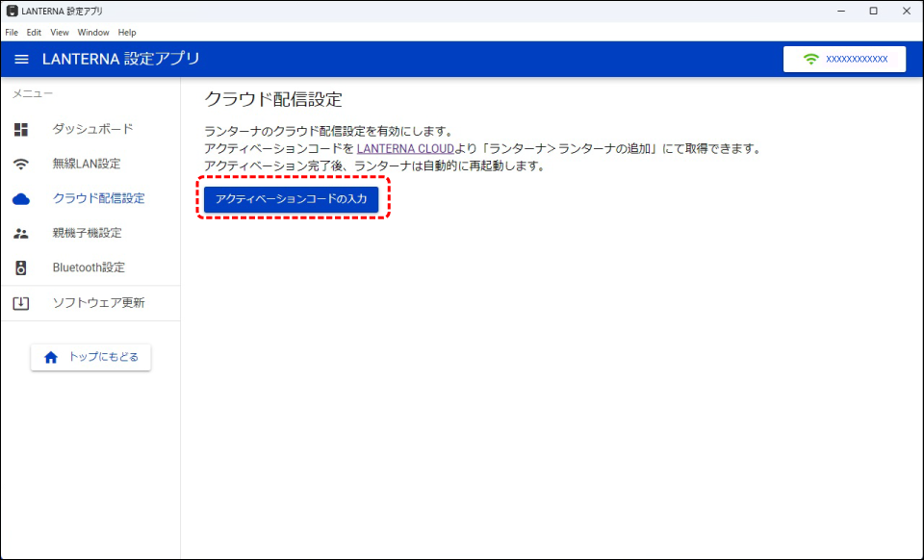Open the File menu
The width and height of the screenshot is (924, 560).
[12, 33]
